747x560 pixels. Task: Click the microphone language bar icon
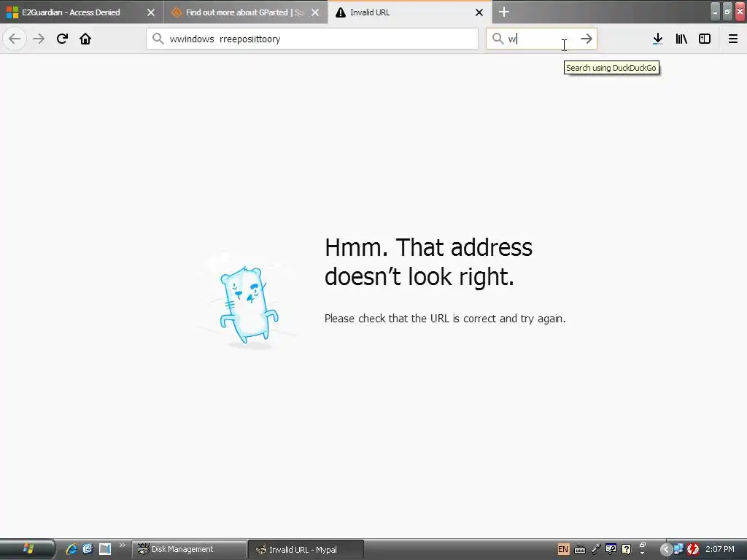click(x=595, y=549)
